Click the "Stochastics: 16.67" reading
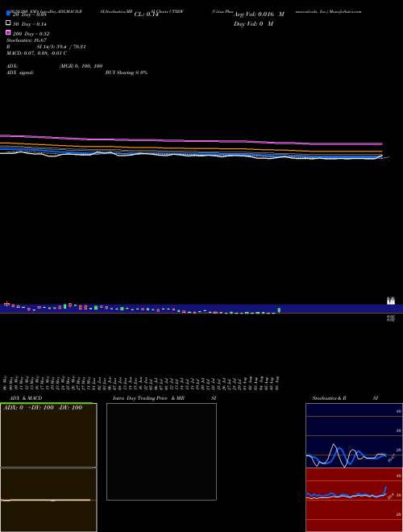 [x=27, y=40]
